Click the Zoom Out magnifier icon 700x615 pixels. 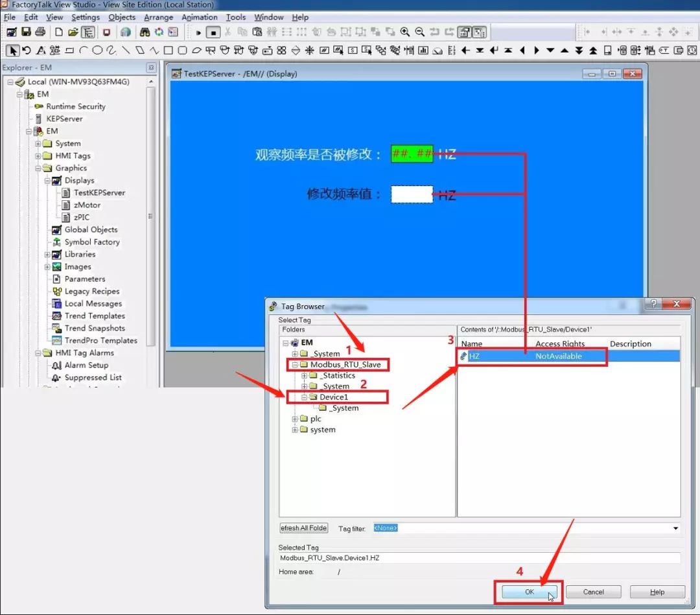point(419,32)
